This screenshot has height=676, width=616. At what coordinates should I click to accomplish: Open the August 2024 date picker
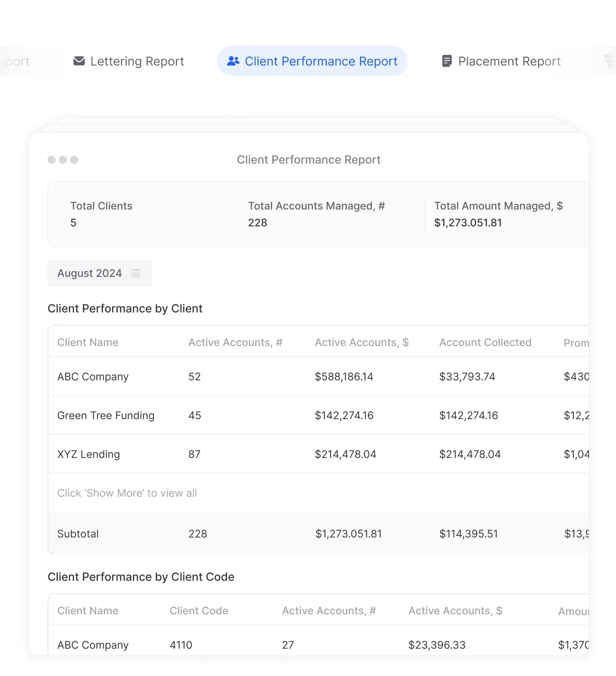(x=100, y=273)
